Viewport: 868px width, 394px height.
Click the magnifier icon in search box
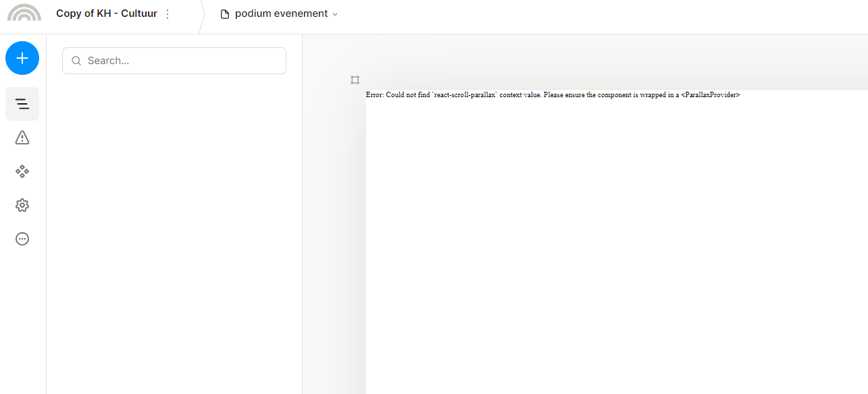coord(76,61)
